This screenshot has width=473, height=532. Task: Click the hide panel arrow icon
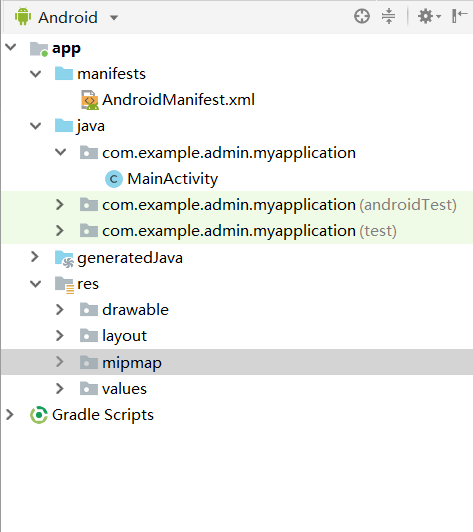[x=459, y=16]
